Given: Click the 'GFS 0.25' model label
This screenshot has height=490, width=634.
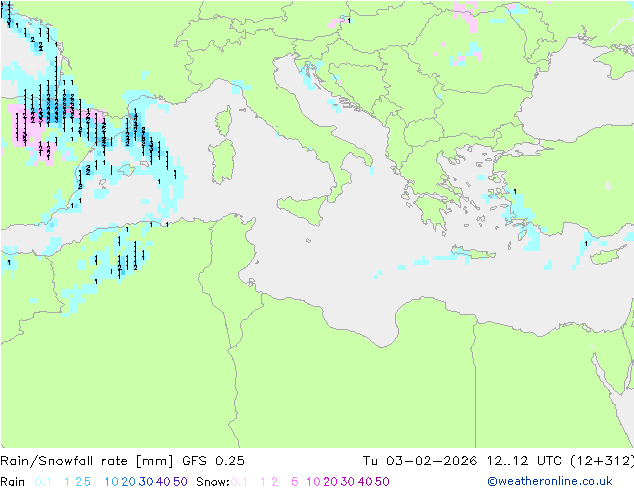Looking at the screenshot, I should pos(213,461).
